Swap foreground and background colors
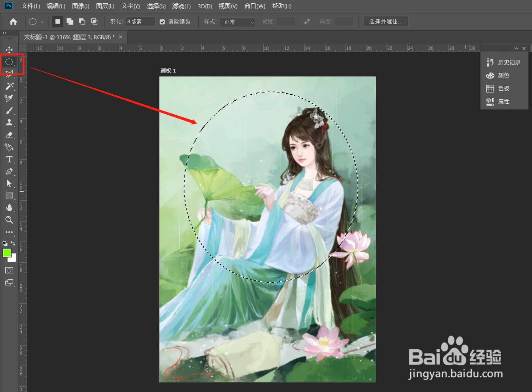Viewport: 532px width, 392px height. 13,244
